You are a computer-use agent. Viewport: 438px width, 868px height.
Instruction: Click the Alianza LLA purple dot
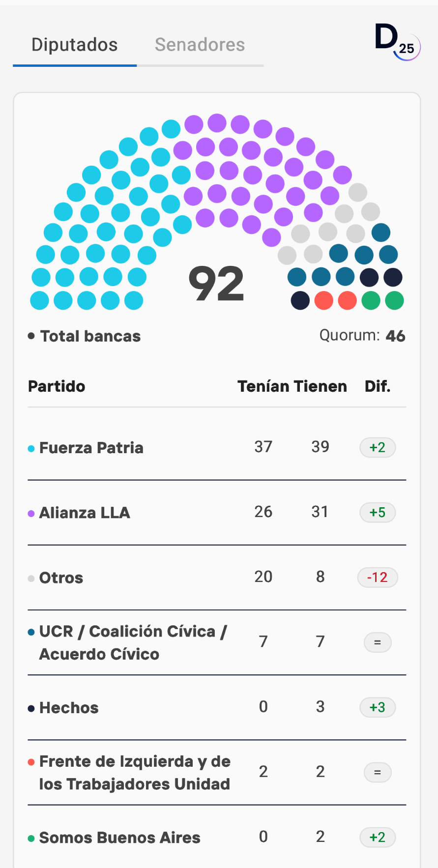tap(31, 513)
